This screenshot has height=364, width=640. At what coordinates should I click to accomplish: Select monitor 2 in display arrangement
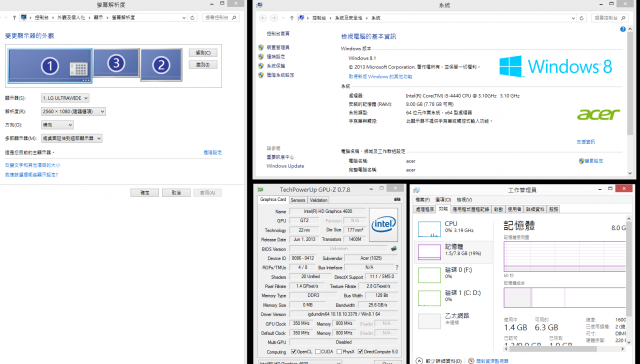(x=161, y=65)
